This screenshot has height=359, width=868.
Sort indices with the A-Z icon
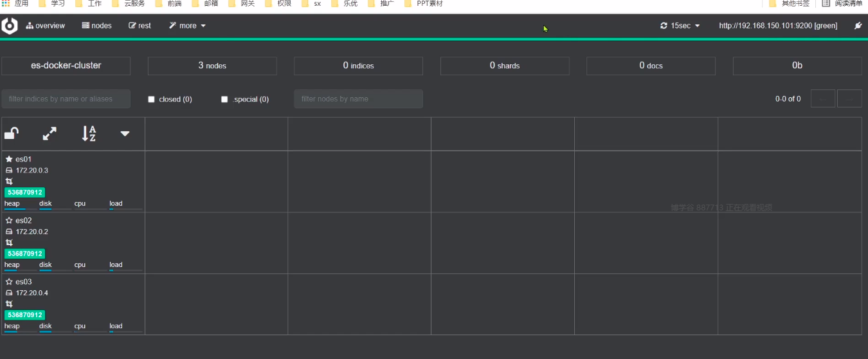tap(89, 134)
